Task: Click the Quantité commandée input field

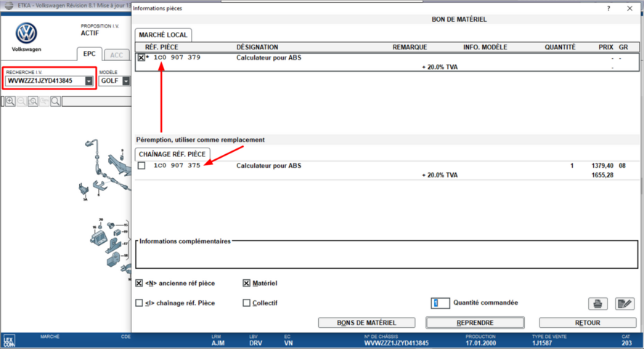Action: (440, 303)
